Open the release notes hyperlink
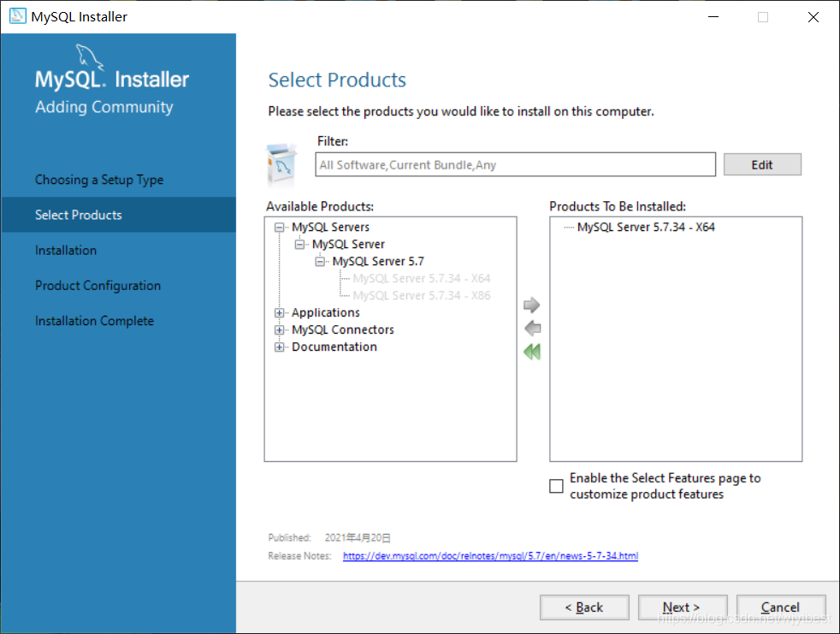Screen dimensions: 840x634 (490, 556)
